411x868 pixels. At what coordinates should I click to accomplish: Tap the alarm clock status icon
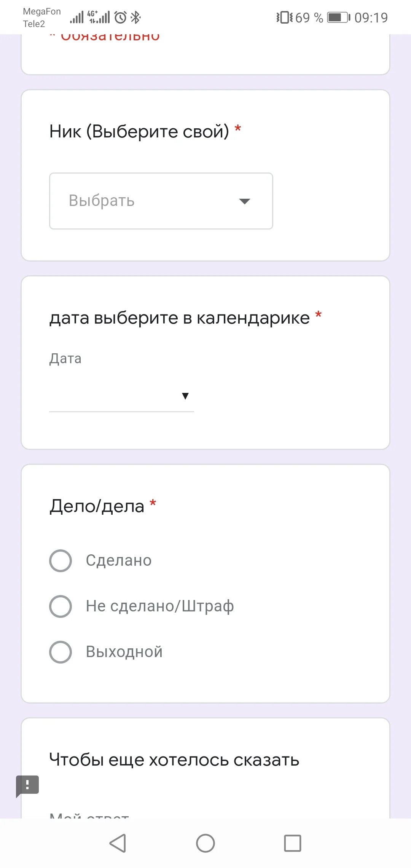click(121, 18)
